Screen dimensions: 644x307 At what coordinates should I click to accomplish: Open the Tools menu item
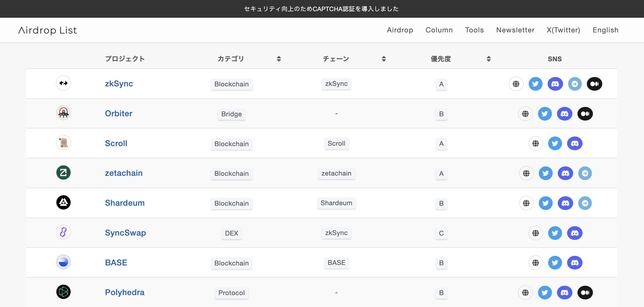[x=474, y=30]
